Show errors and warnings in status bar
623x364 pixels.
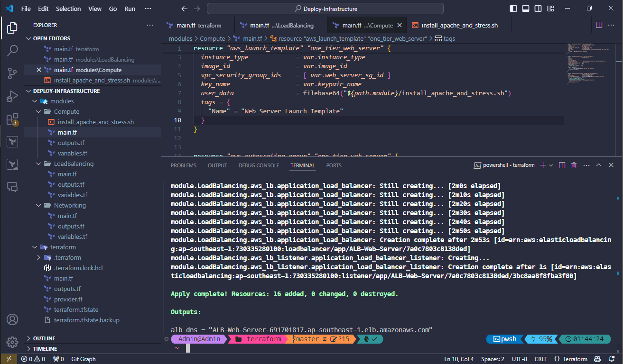(x=33, y=359)
